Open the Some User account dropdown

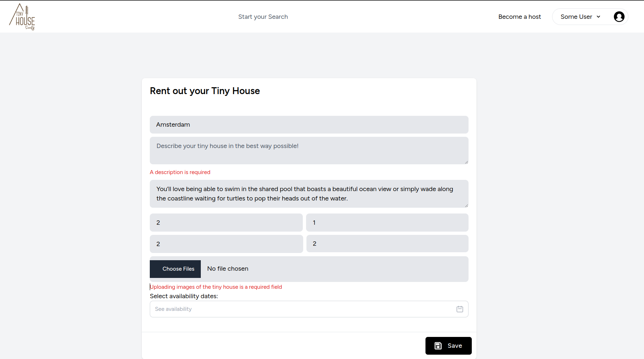tap(576, 17)
